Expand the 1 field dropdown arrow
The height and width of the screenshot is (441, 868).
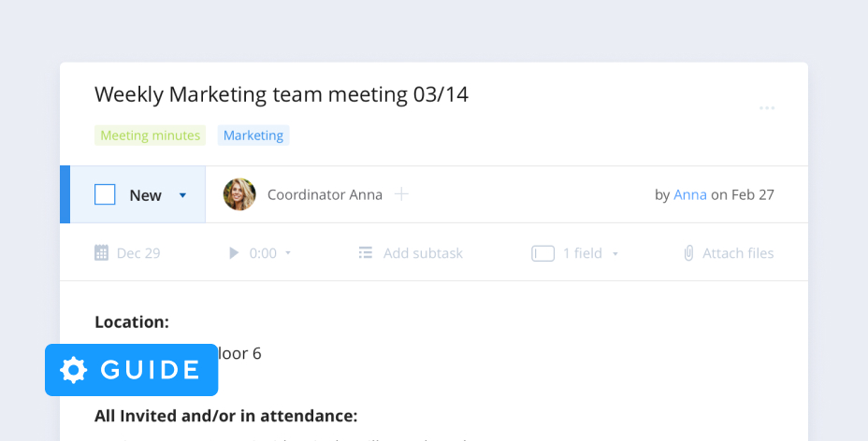(615, 253)
